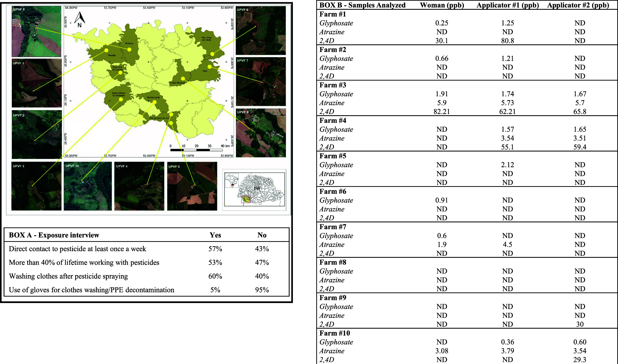Click the 'Woman (ppb)' column header
The height and width of the screenshot is (364, 618).
[442, 5]
